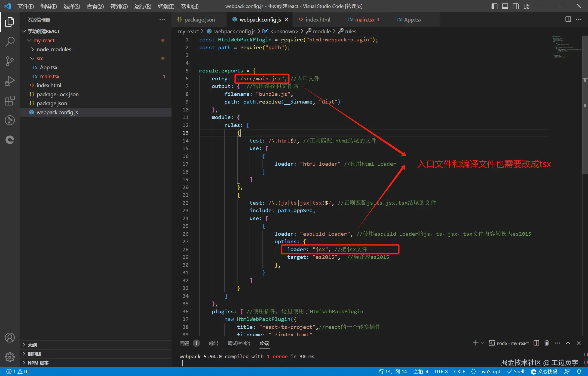Open package.json in the file explorer
This screenshot has width=588, height=376.
(x=52, y=103)
